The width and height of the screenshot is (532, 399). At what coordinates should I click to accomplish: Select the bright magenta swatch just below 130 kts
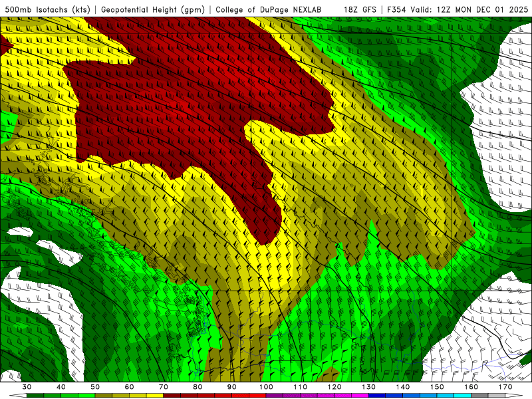tap(360, 395)
